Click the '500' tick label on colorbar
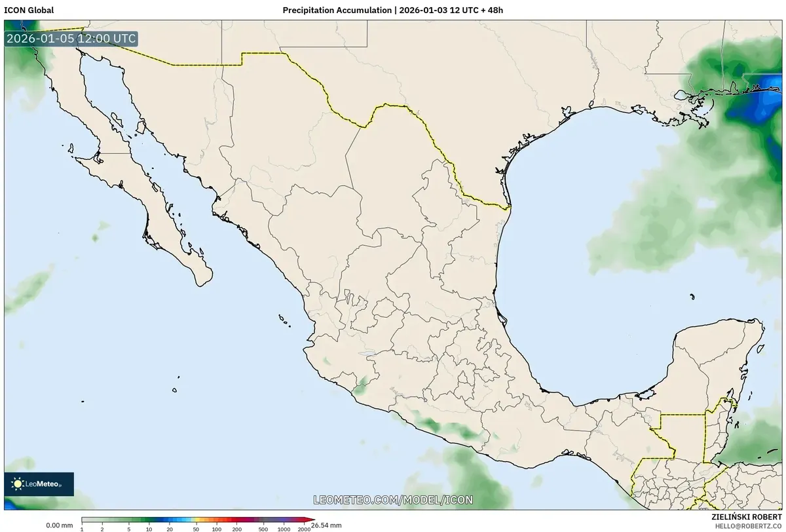The height and width of the screenshot is (532, 786). tap(263, 529)
